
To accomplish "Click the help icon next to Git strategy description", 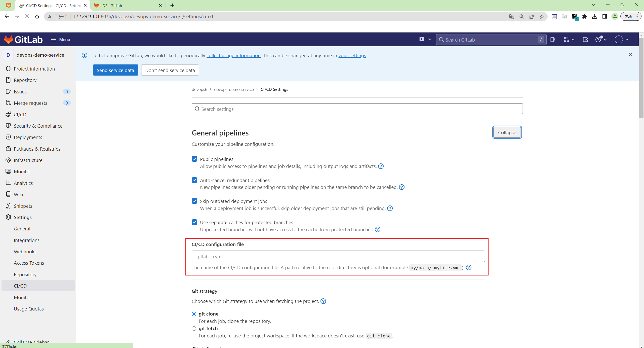I will point(323,301).
